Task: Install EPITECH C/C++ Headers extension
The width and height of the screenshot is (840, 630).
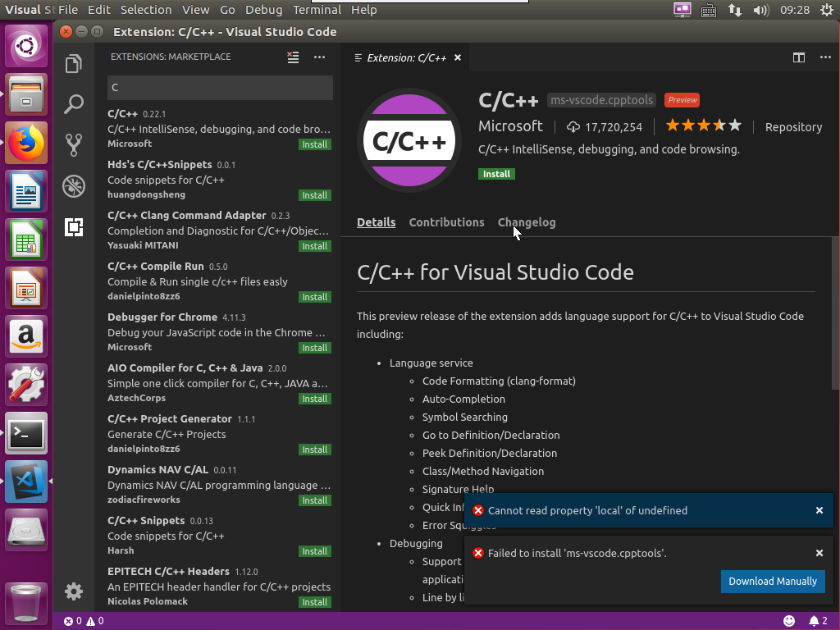Action: click(314, 603)
